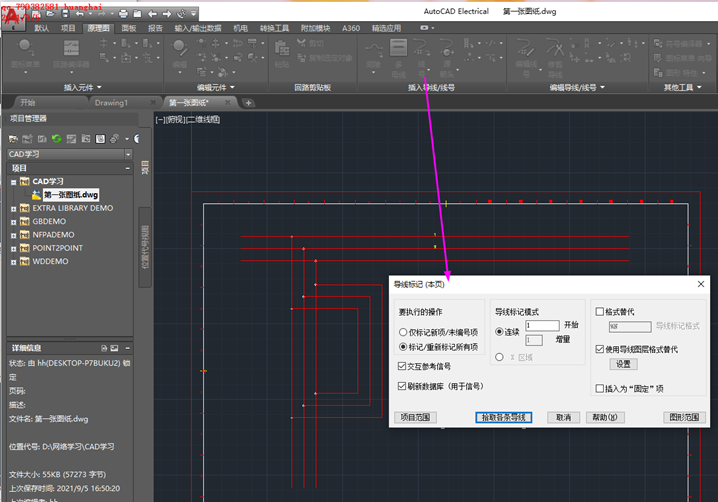The height and width of the screenshot is (502, 718).
Task: Open the CAD学习 project dropdown
Action: pyautogui.click(x=128, y=154)
